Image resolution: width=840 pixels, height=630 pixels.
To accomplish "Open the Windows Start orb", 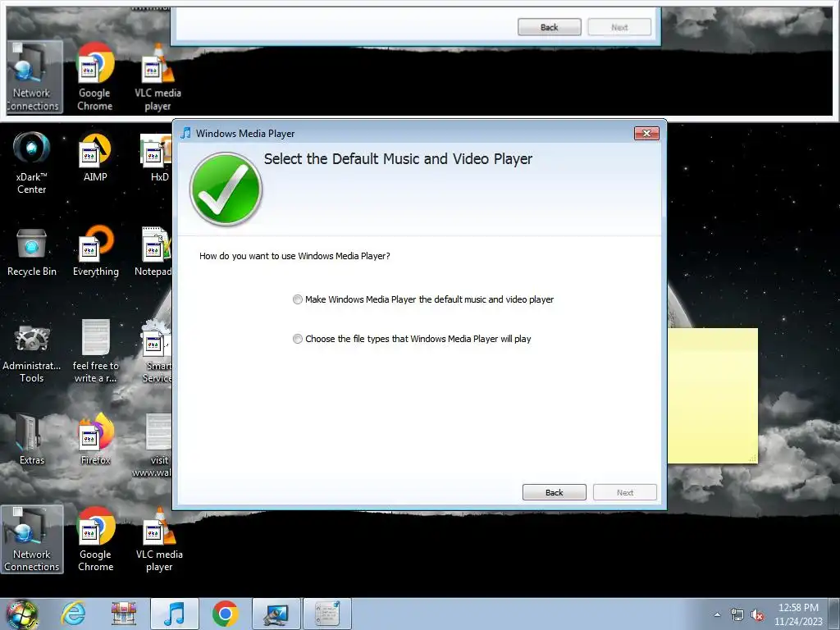I will coord(21,614).
